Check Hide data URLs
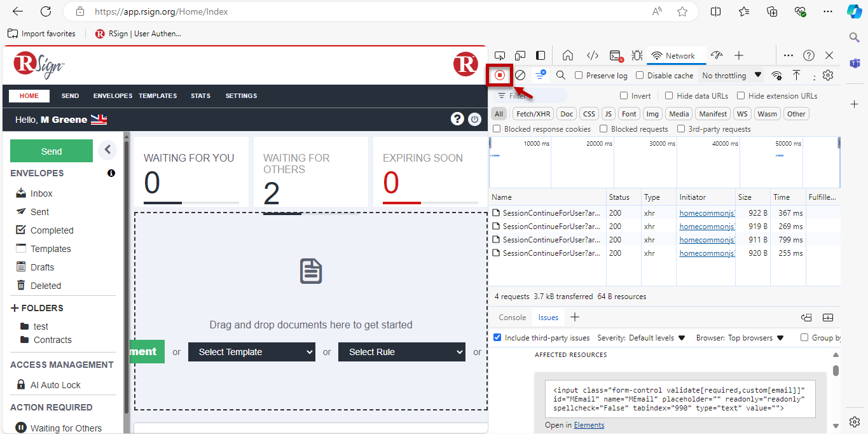 pyautogui.click(x=669, y=95)
